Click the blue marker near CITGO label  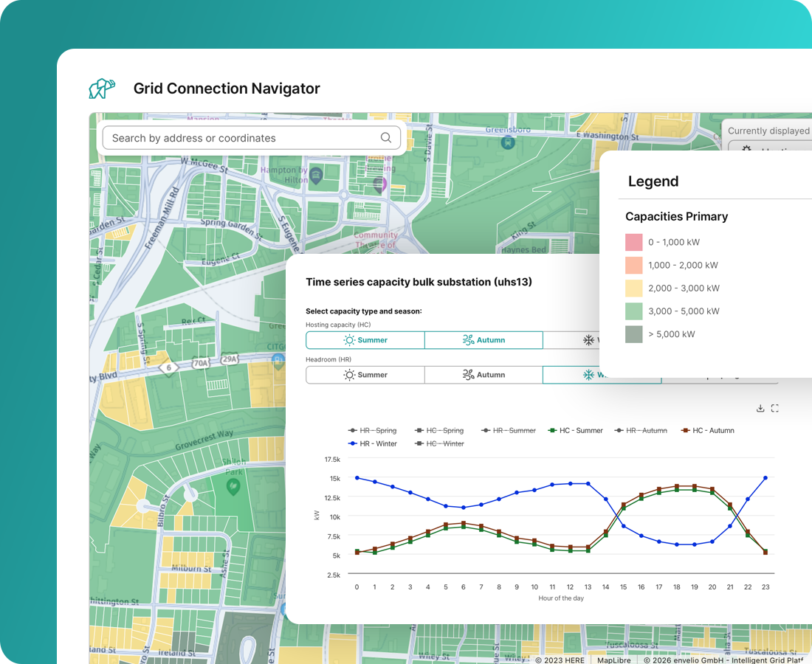278,360
